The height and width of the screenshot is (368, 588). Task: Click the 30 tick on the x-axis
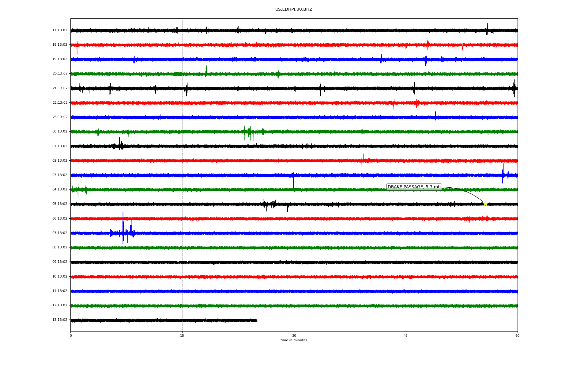coord(294,336)
